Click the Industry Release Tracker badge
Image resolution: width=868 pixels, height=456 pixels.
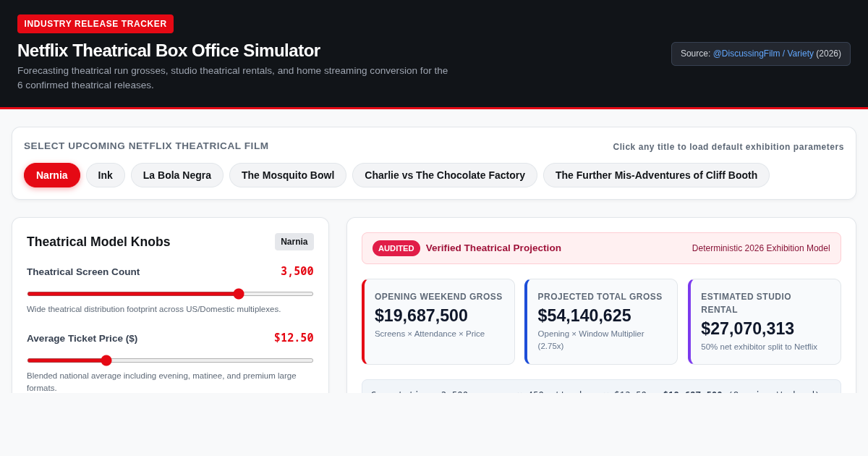coord(95,24)
